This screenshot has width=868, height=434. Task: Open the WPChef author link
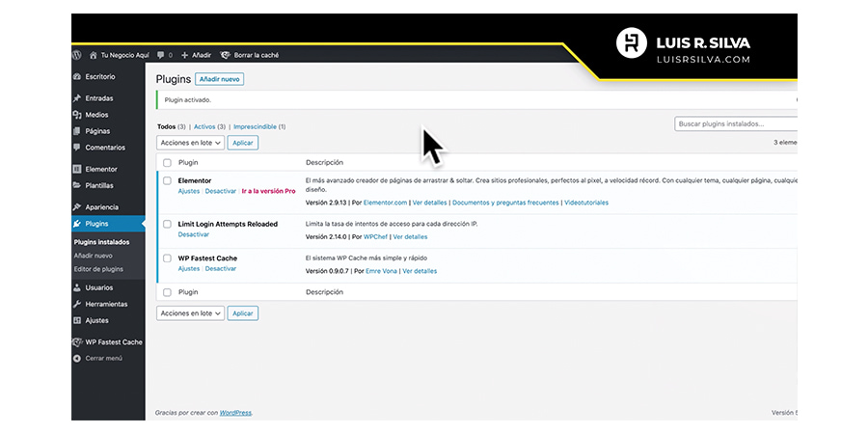coord(375,237)
